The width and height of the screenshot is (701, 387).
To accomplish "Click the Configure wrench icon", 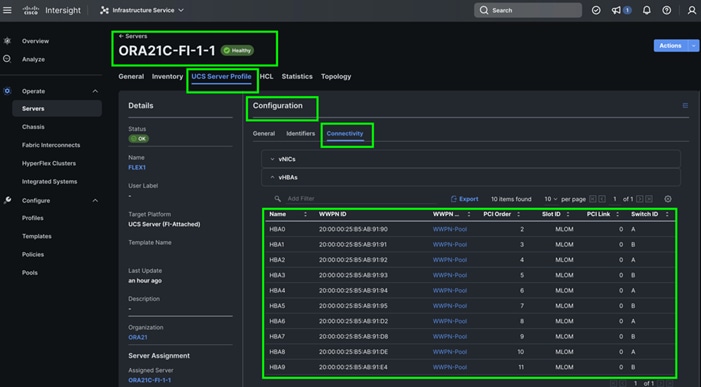I will 7,200.
